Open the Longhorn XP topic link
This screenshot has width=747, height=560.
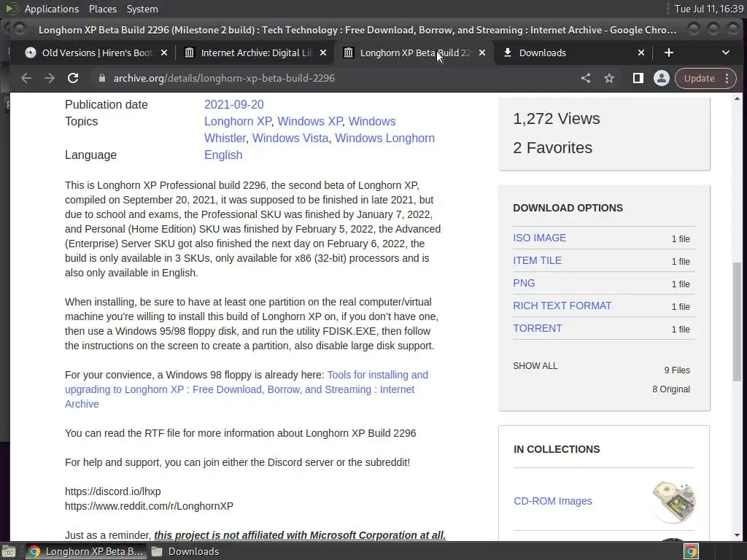click(238, 121)
